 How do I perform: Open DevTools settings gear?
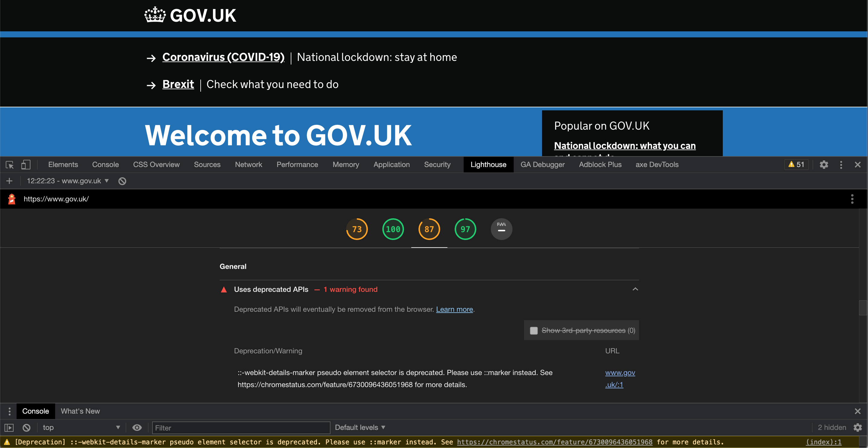tap(824, 165)
